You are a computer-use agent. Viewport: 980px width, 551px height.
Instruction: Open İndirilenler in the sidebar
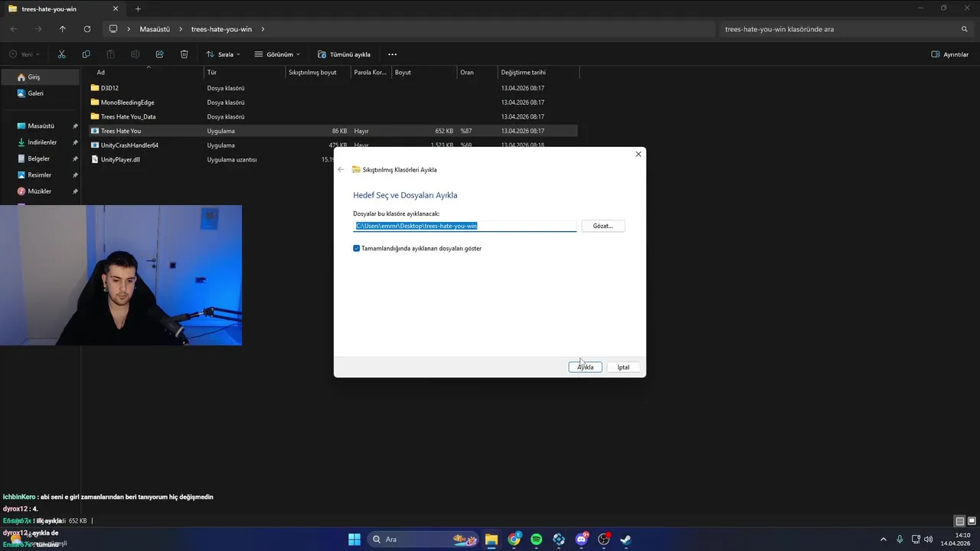tap(40, 142)
